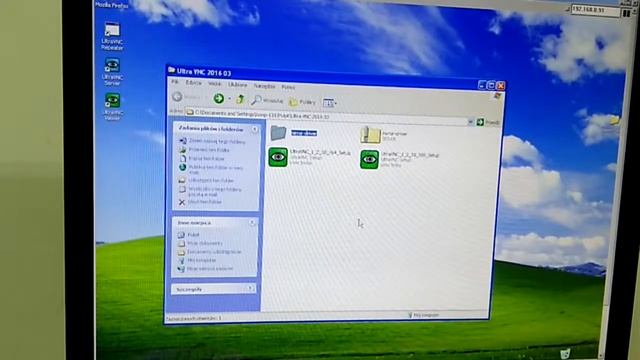Open the Widok menu

[214, 84]
